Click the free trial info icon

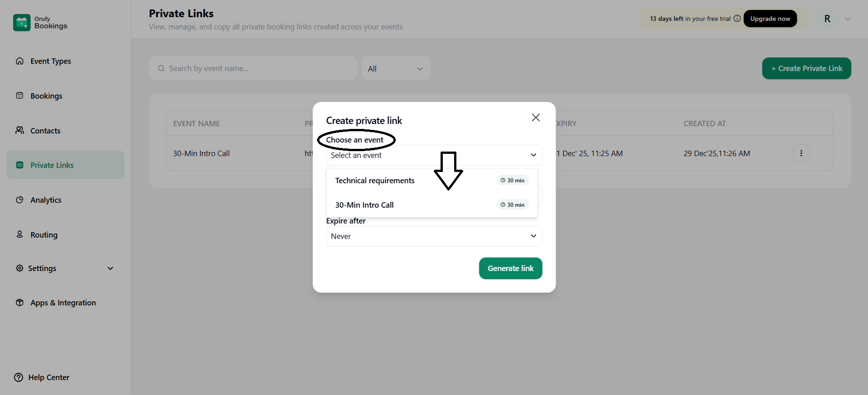click(x=737, y=19)
